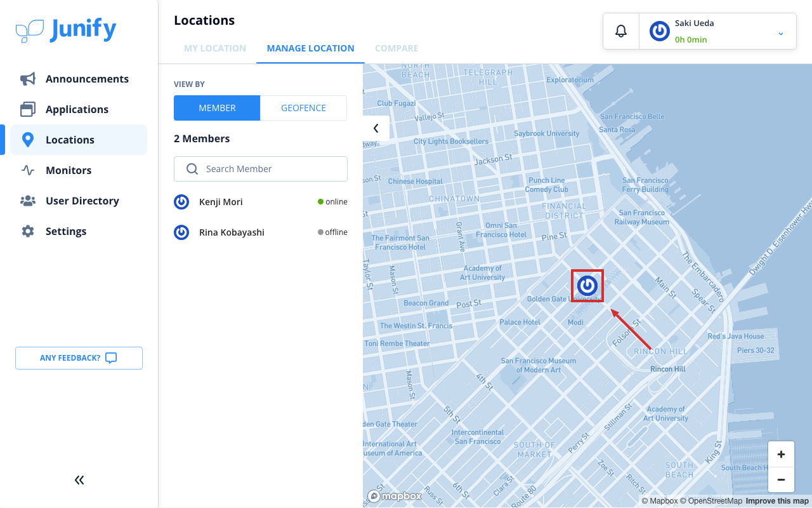
Task: Click the notification bell icon
Action: click(x=621, y=31)
